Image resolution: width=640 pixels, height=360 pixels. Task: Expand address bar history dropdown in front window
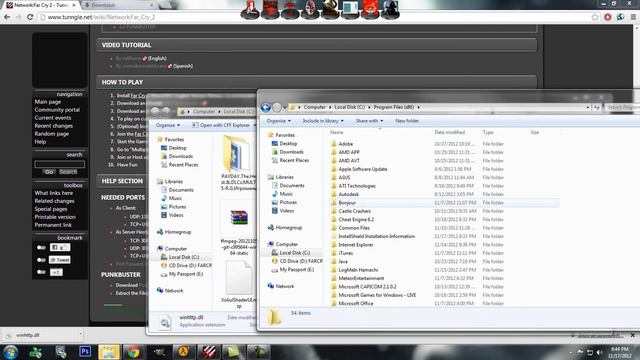(587, 107)
